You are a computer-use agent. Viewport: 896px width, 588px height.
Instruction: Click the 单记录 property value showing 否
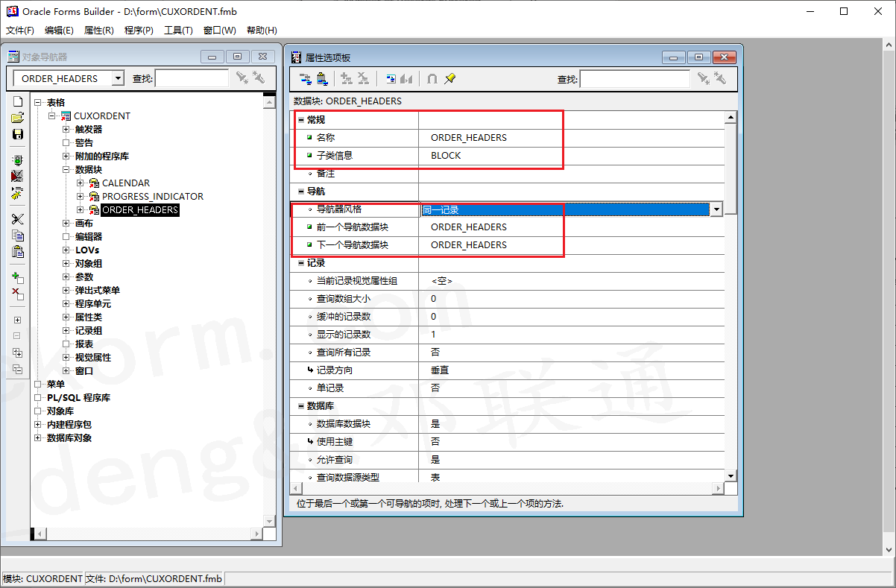[435, 388]
